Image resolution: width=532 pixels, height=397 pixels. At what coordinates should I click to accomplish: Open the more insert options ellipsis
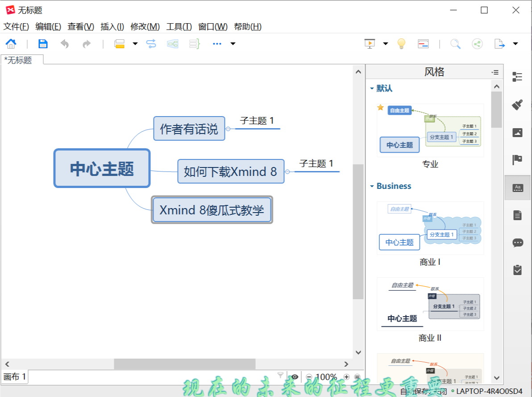217,43
